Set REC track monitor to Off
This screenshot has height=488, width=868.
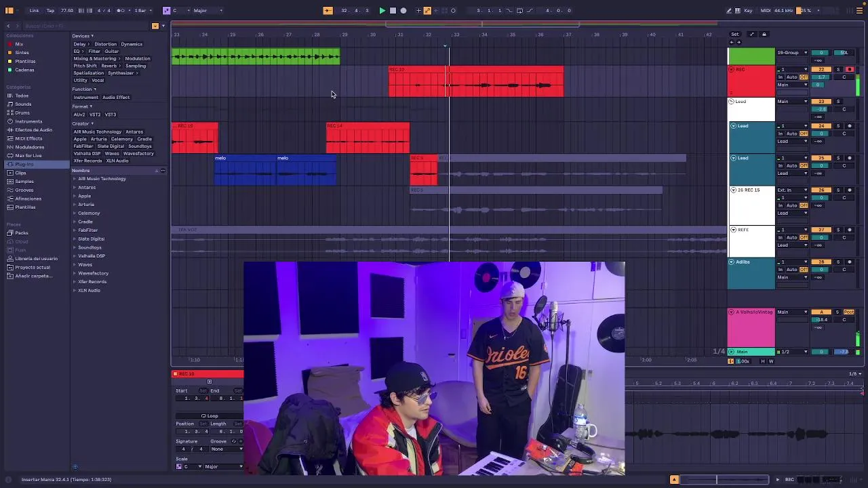(804, 77)
